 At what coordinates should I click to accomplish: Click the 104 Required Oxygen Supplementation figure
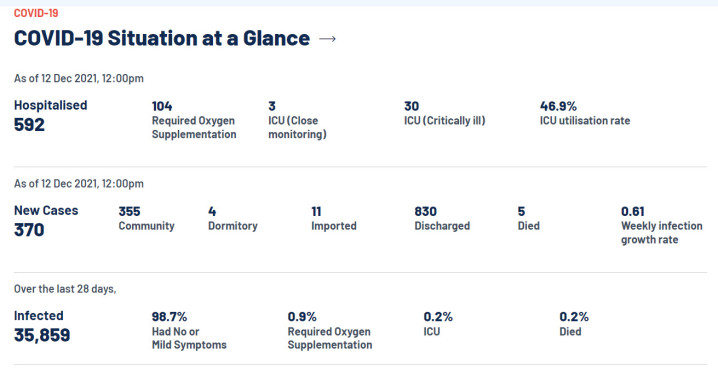coord(194,120)
